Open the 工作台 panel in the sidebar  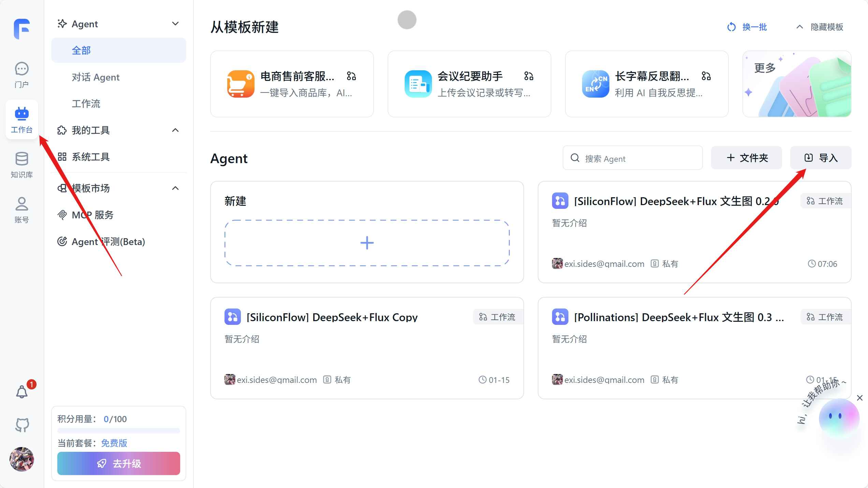(x=21, y=119)
